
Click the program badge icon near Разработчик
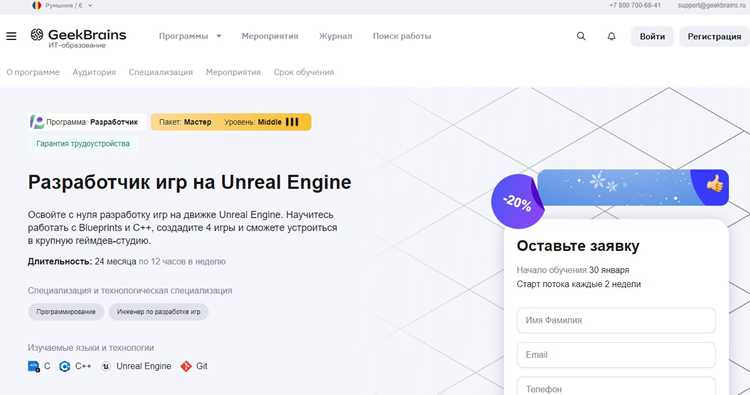(x=36, y=122)
